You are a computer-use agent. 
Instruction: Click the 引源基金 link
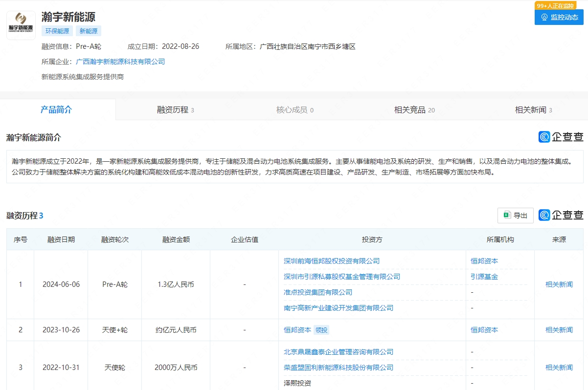[x=483, y=276]
